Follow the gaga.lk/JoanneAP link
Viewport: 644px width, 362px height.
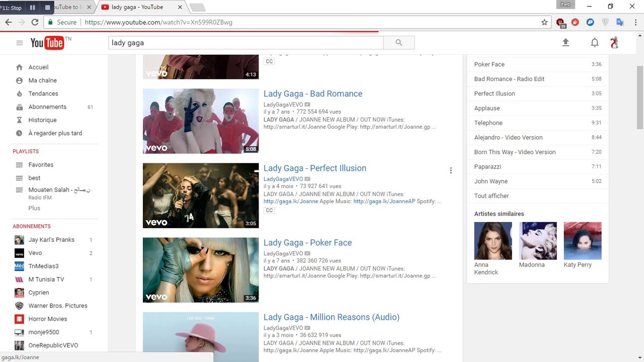[384, 201]
